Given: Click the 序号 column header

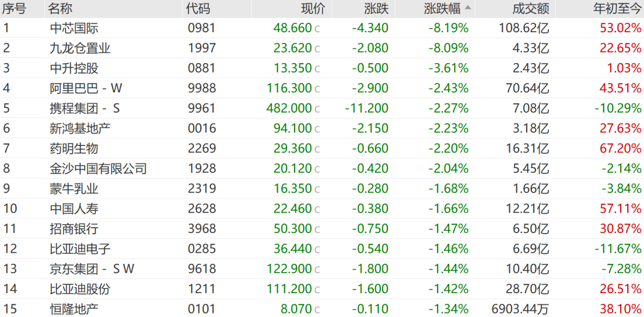Looking at the screenshot, I should tap(14, 8).
